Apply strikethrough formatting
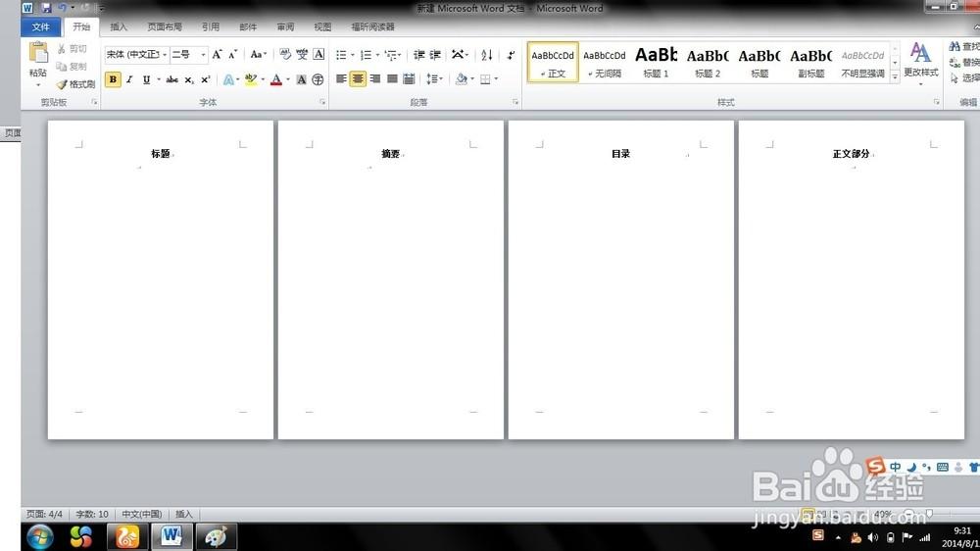This screenshot has width=980, height=551. tap(171, 79)
